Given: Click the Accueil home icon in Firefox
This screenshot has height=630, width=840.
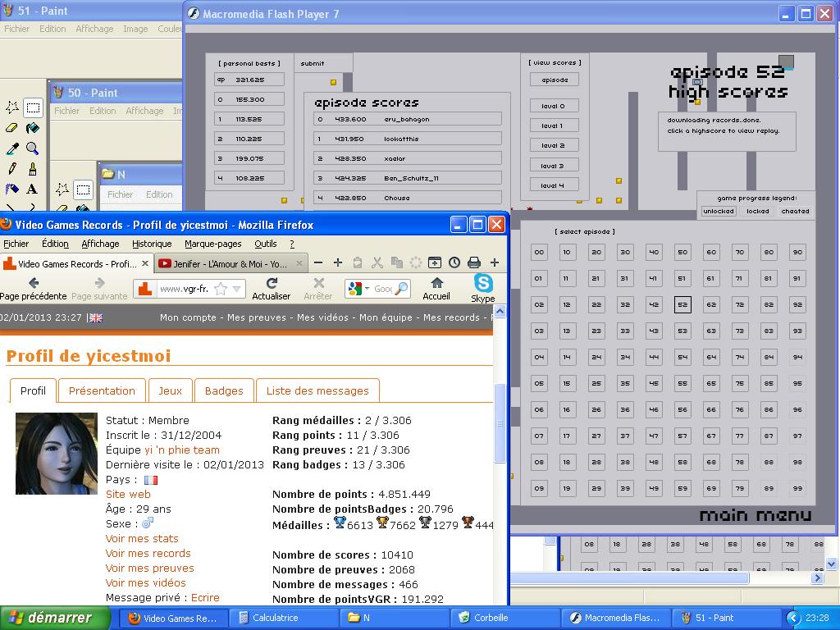Looking at the screenshot, I should (x=436, y=284).
